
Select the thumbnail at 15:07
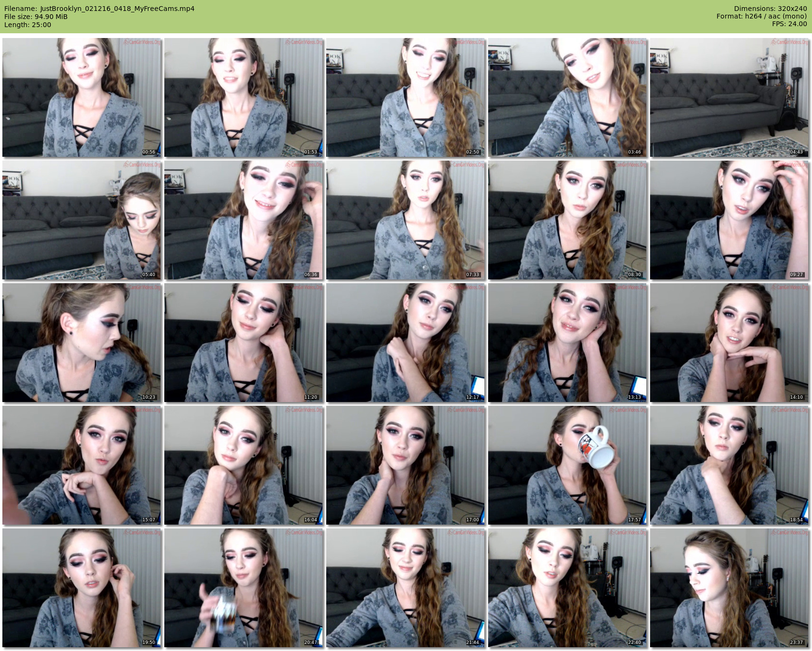click(x=82, y=465)
